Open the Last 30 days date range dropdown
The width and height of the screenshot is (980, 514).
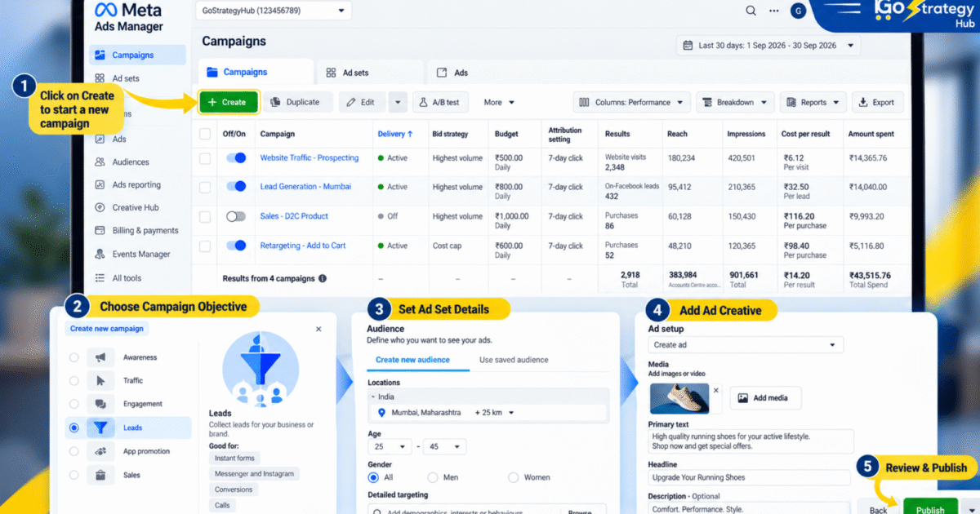pyautogui.click(x=768, y=46)
